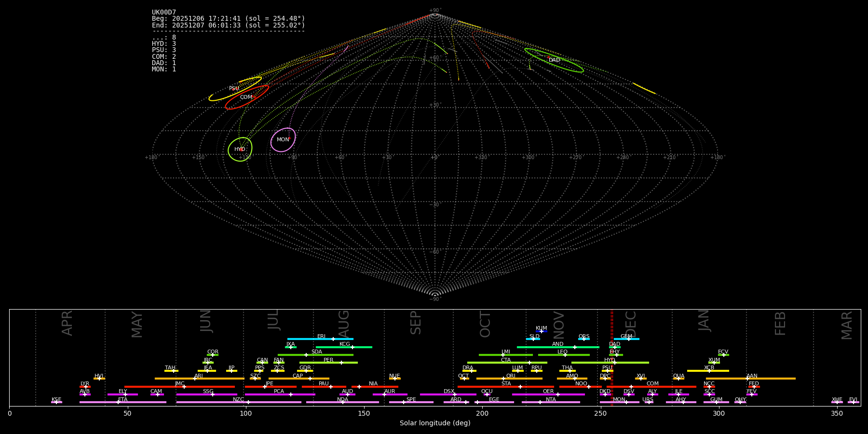Select the cyan GEM shower bar
The height and width of the screenshot is (434, 868).
pos(626,339)
